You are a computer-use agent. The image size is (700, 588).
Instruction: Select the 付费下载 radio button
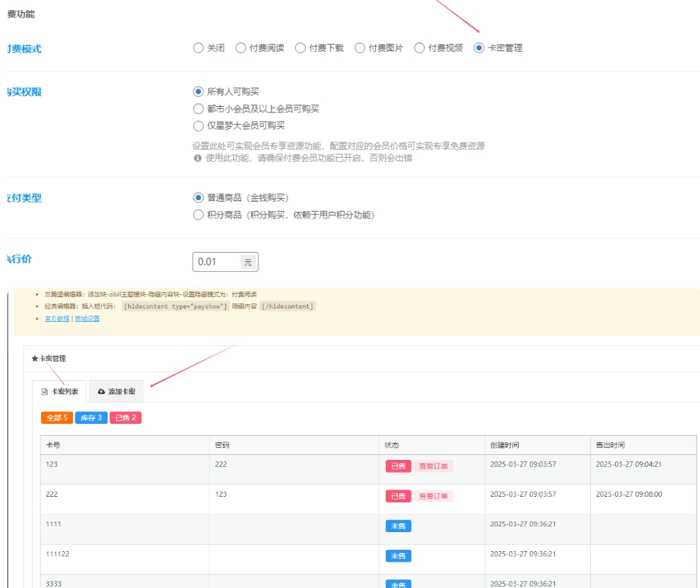(x=300, y=48)
